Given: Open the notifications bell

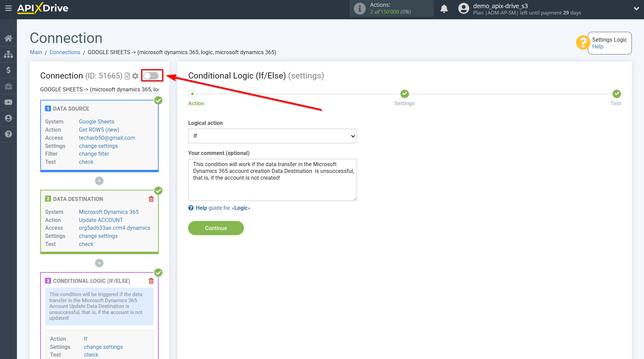Looking at the screenshot, I should pos(444,8).
